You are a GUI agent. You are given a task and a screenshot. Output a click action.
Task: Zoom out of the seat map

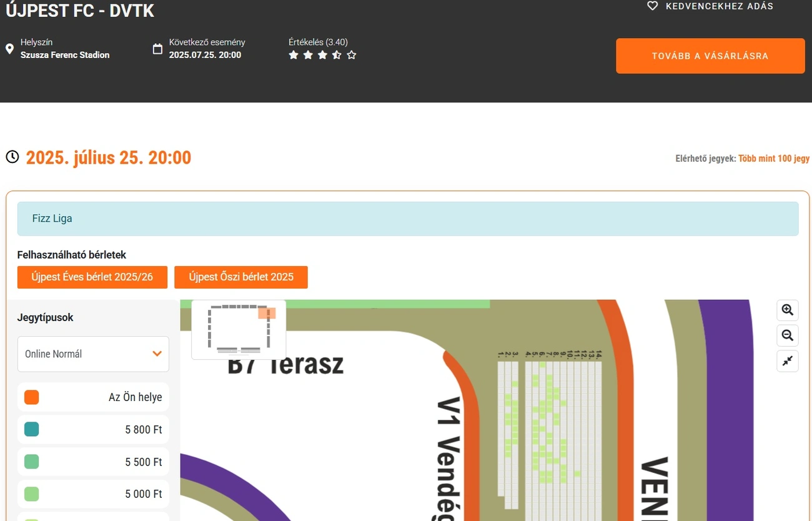pyautogui.click(x=787, y=335)
